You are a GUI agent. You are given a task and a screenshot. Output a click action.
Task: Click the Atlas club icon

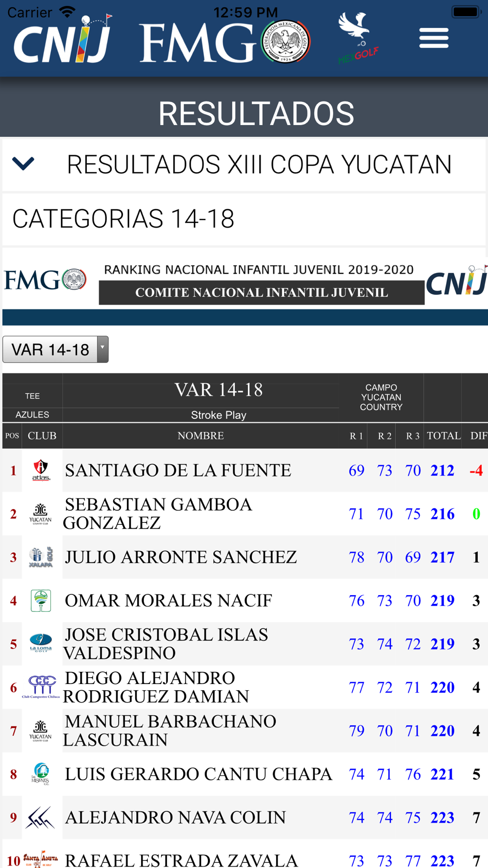click(41, 470)
